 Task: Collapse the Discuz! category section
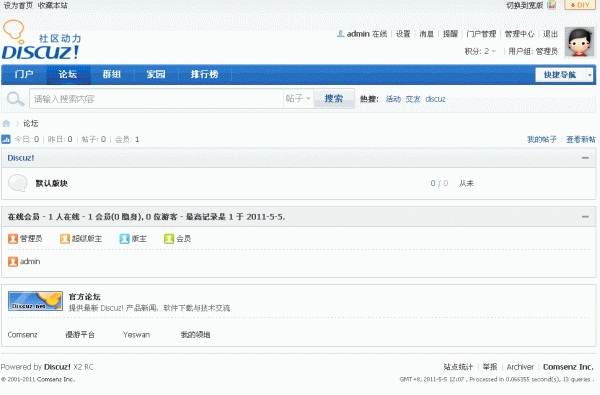point(585,158)
